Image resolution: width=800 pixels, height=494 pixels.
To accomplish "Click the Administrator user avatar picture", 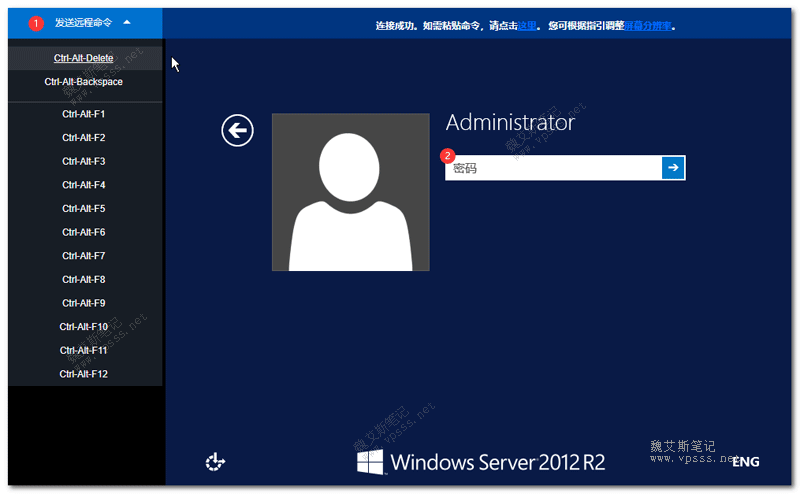I will pos(351,192).
